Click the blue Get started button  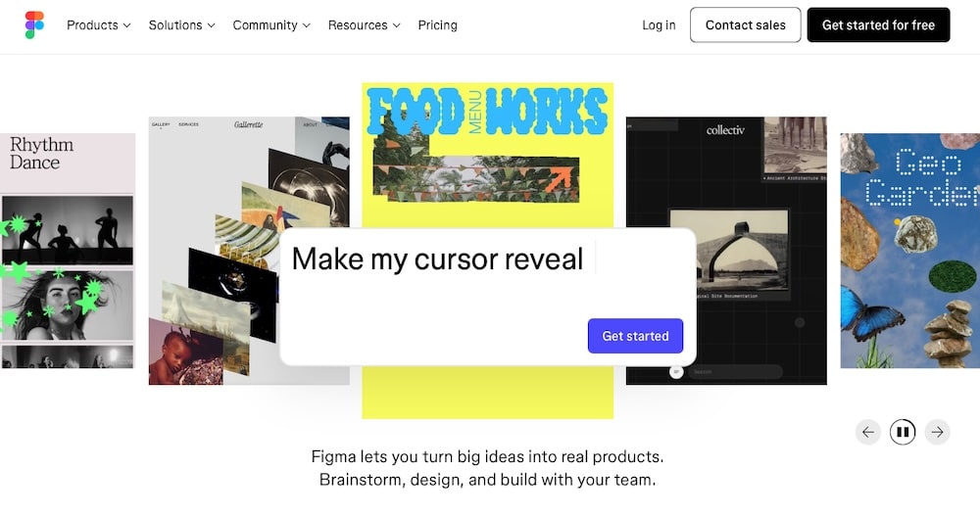tap(635, 336)
